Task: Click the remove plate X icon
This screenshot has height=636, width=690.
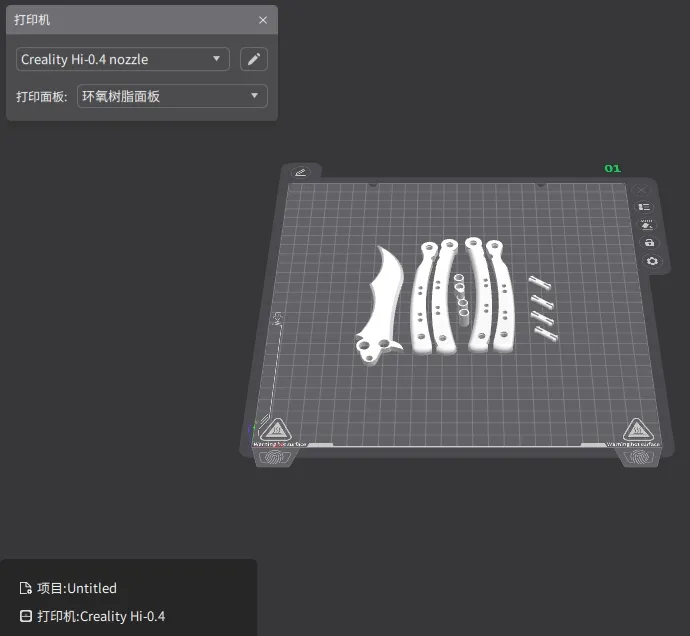Action: tap(643, 189)
